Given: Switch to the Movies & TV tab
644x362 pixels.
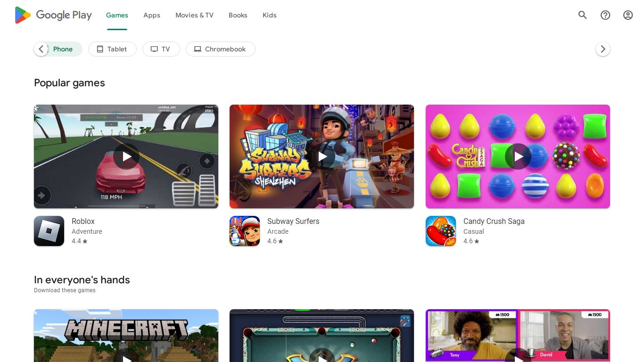Looking at the screenshot, I should click(x=194, y=15).
